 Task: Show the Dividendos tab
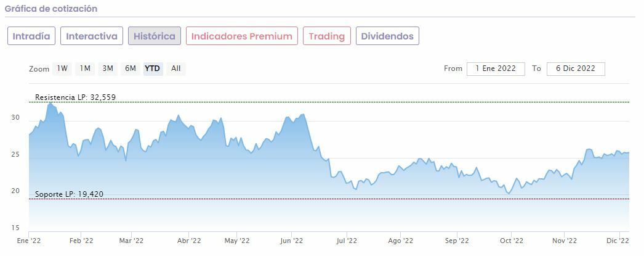pos(387,36)
